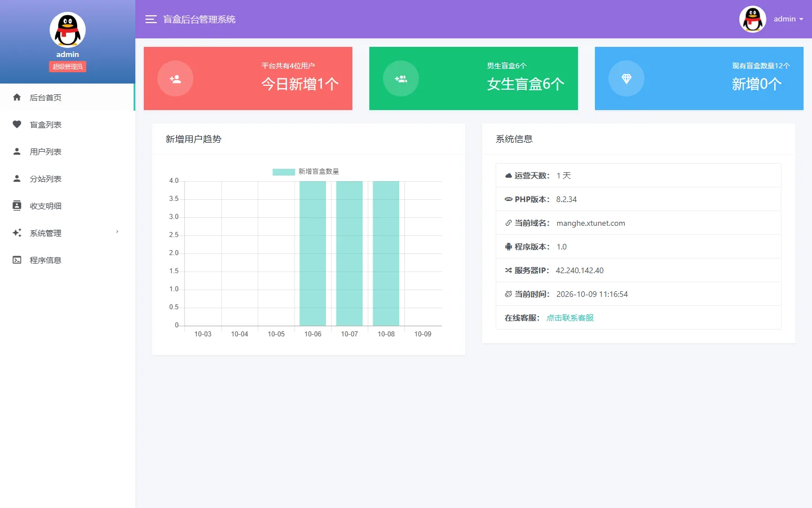Click the group icon on green card
812x508 pixels.
[x=401, y=78]
